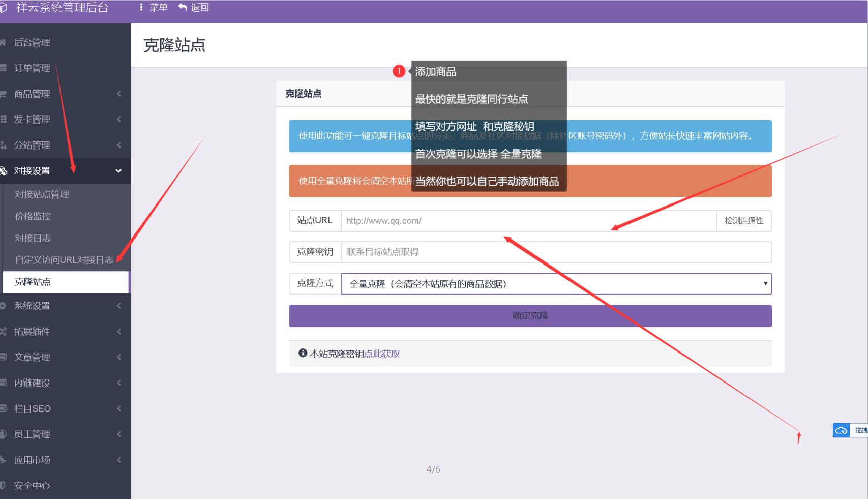Click the info icon beside 本站克隆密钥
The height and width of the screenshot is (499, 868).
pos(303,353)
